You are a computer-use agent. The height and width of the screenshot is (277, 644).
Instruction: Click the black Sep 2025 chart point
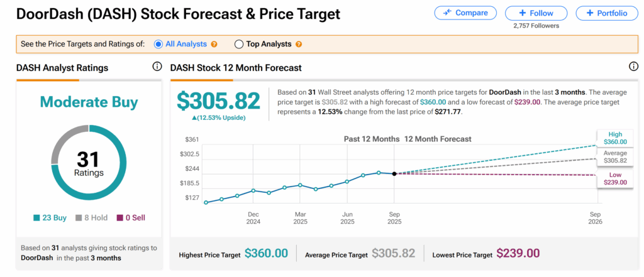(x=394, y=173)
